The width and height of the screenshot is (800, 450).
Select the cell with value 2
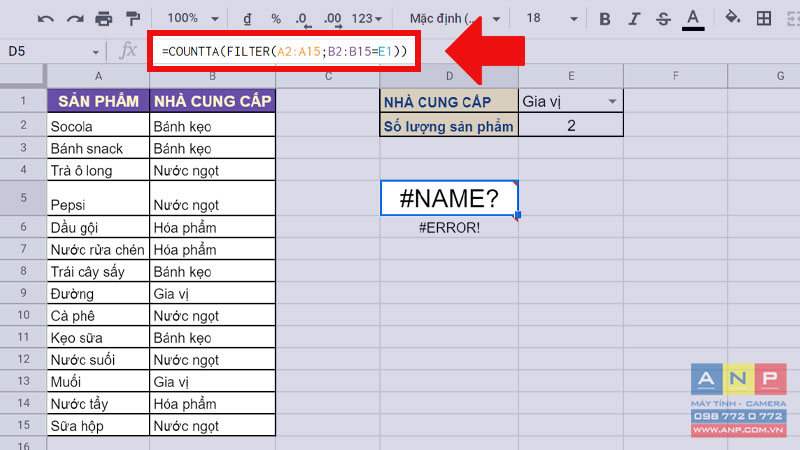[571, 126]
